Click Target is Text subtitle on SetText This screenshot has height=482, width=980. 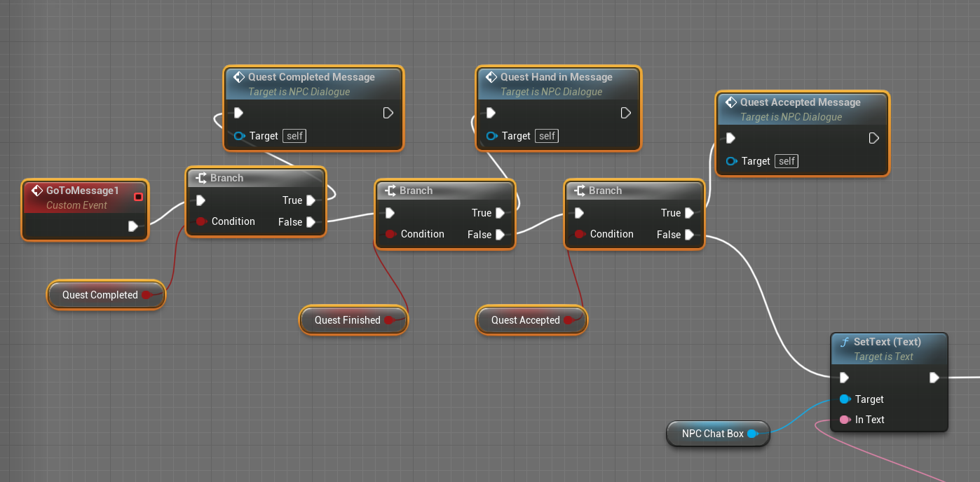883,357
